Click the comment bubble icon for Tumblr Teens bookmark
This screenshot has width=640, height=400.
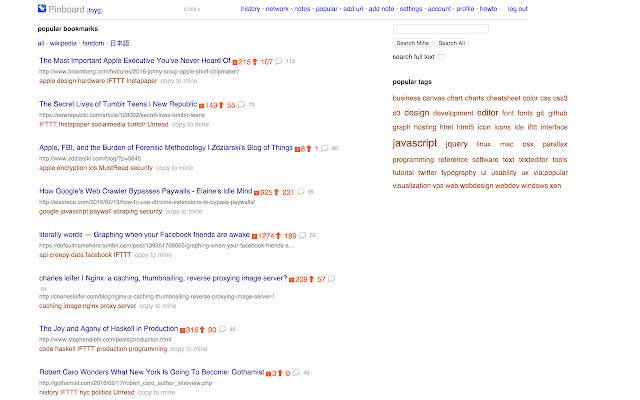(241, 105)
